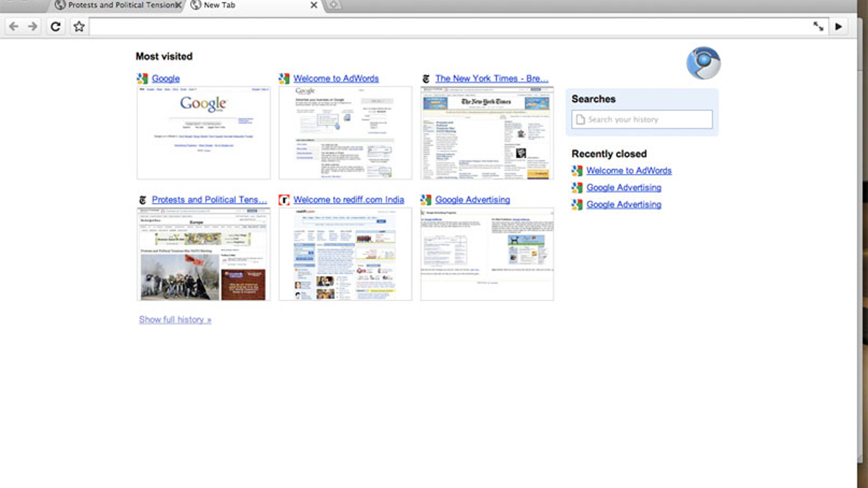The image size is (868, 488).
Task: Go forward with the forward arrow
Action: tap(33, 27)
